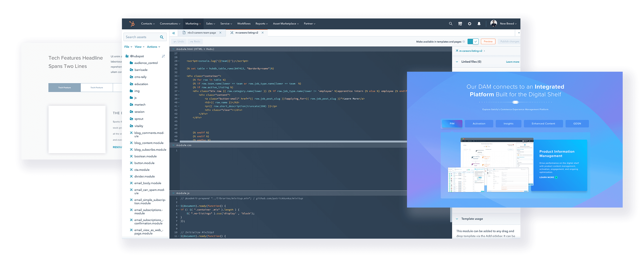644x257 pixels.
Task: Open the vitality folder
Action: [137, 126]
